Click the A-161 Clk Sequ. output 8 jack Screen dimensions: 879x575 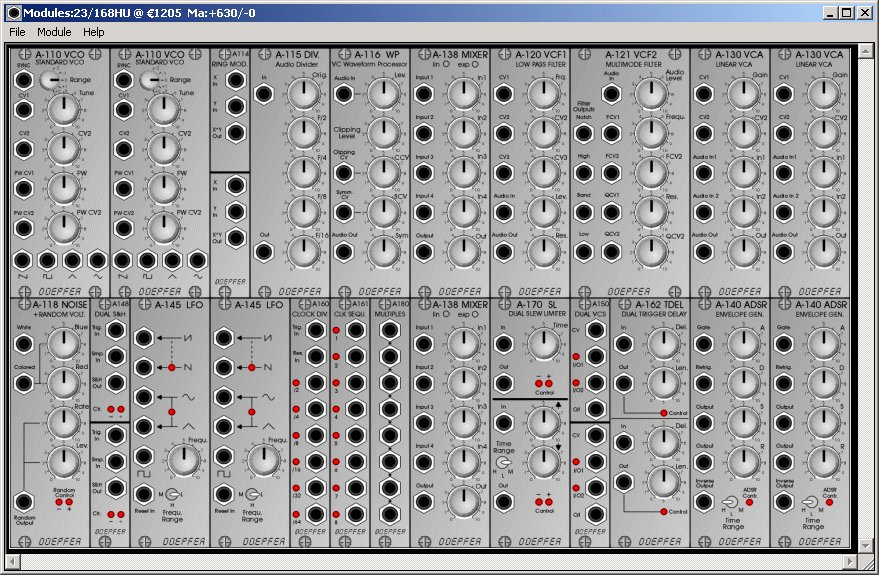(x=356, y=514)
